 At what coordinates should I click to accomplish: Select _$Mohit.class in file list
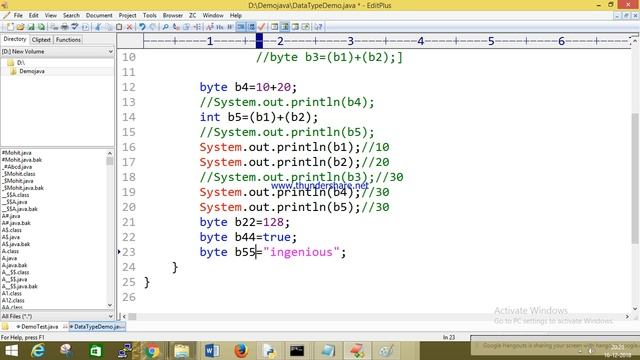pyautogui.click(x=18, y=174)
